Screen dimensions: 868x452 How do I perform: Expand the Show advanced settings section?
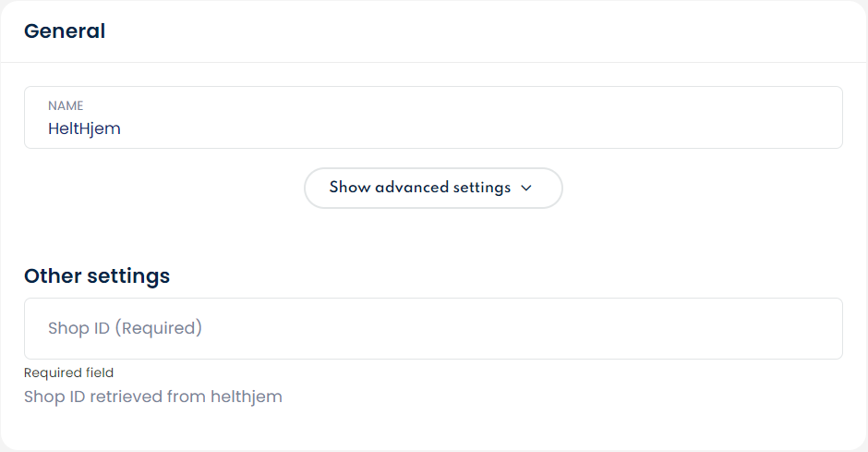432,188
